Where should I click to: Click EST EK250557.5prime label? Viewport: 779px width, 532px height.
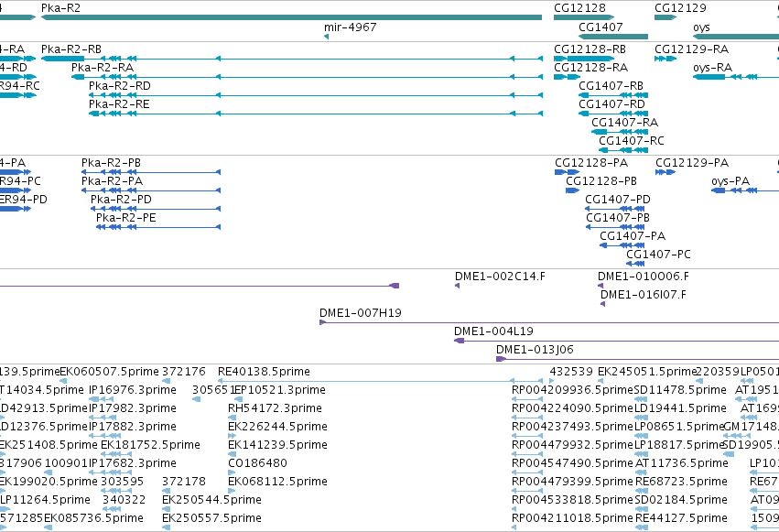[x=211, y=518]
